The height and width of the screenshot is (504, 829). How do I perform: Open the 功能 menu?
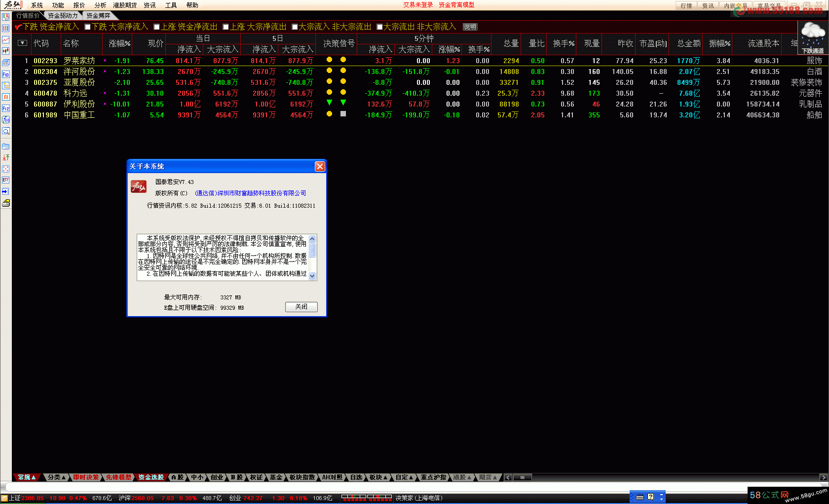pyautogui.click(x=58, y=5)
